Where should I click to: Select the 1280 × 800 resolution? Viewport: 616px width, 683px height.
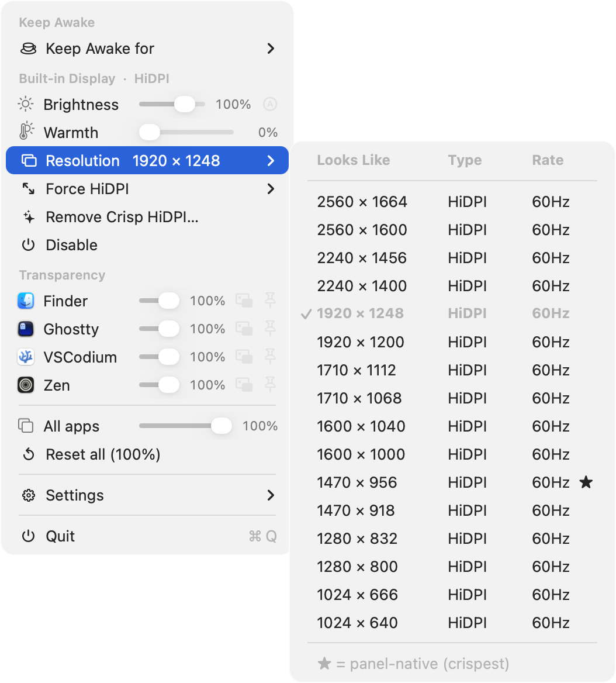(x=452, y=566)
